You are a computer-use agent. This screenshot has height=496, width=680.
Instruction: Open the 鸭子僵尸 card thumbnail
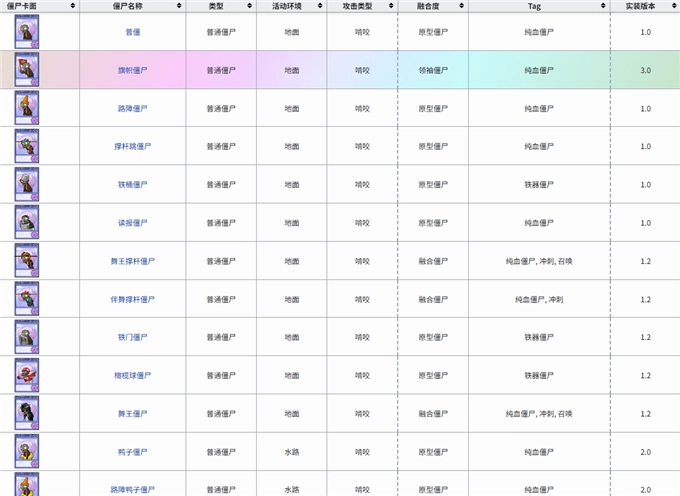27,451
